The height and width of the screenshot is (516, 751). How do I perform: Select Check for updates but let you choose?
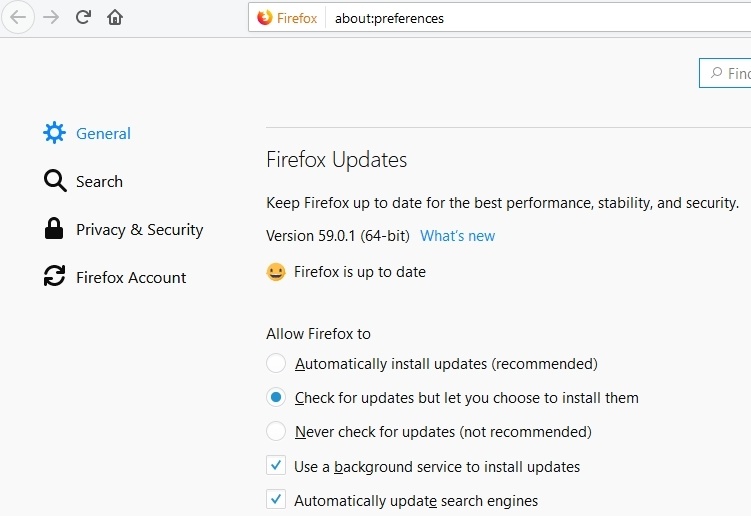276,398
